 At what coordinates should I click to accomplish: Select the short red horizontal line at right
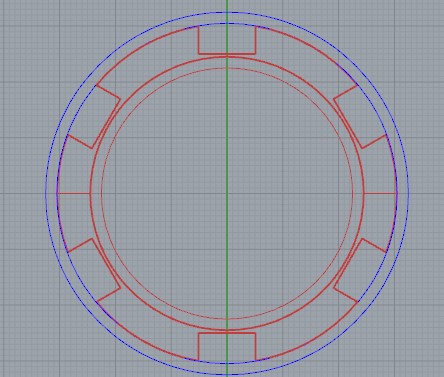(380, 193)
